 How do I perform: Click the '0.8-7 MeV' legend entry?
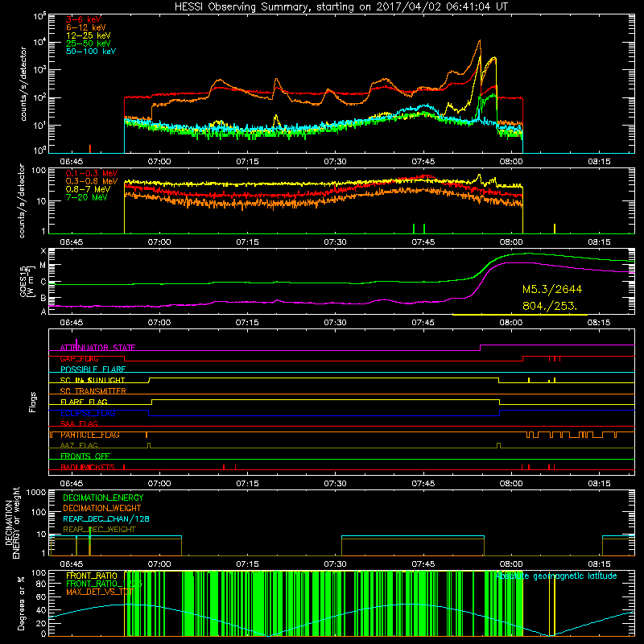(x=88, y=189)
